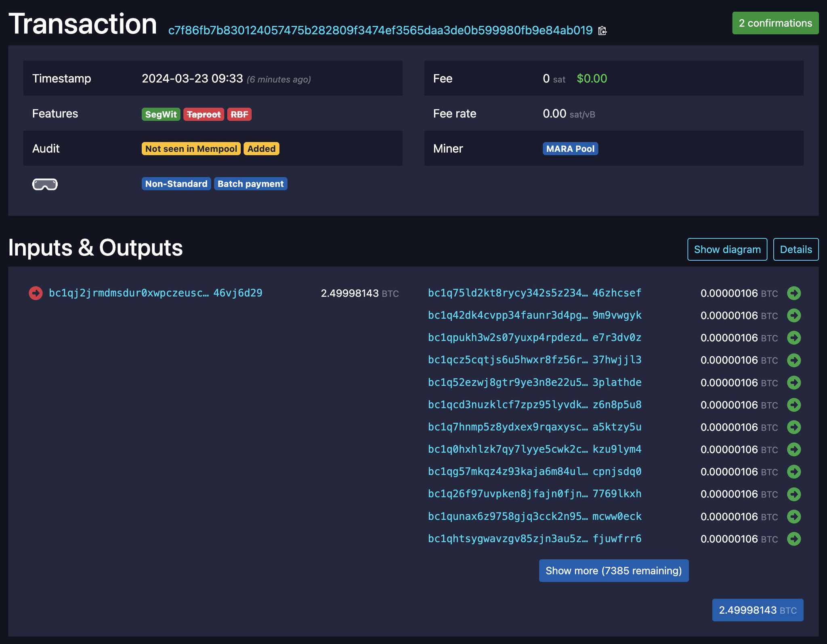
Task: Open the transaction hash link in the header
Action: pyautogui.click(x=380, y=30)
